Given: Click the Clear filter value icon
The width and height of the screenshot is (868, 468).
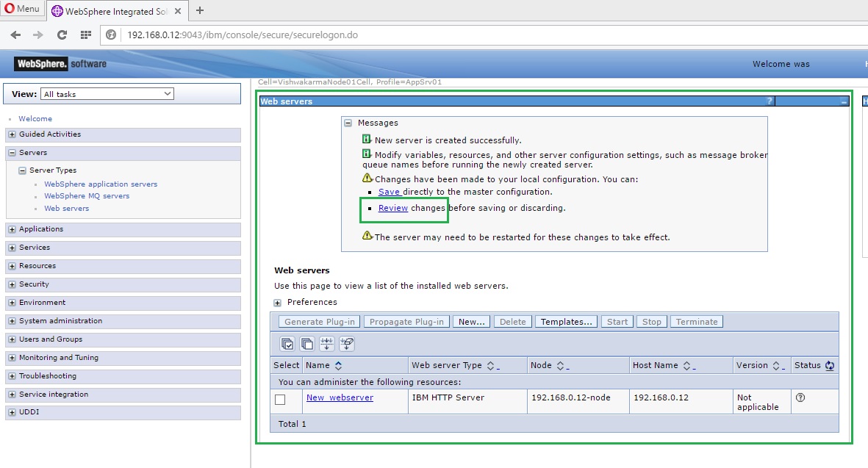Looking at the screenshot, I should coord(347,343).
